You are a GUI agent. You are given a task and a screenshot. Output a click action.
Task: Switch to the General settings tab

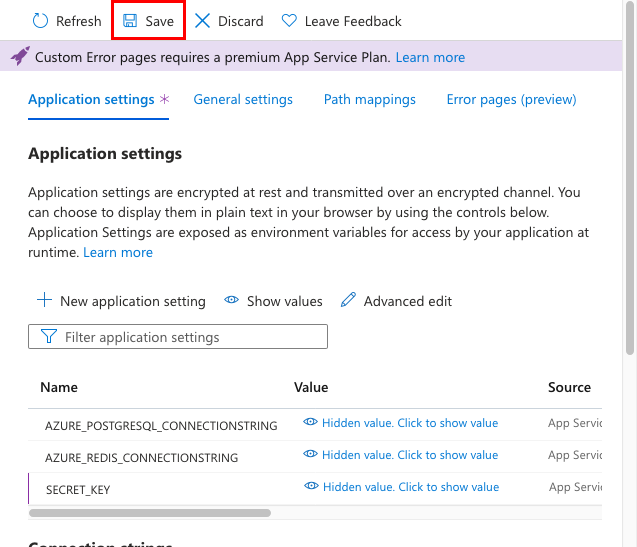pyautogui.click(x=243, y=99)
